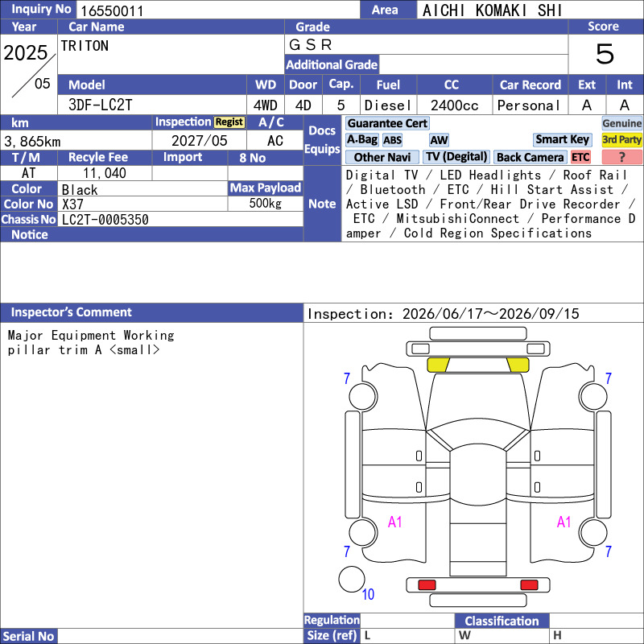Select the A-Bag equipment badge
This screenshot has height=644, width=644.
[x=361, y=140]
